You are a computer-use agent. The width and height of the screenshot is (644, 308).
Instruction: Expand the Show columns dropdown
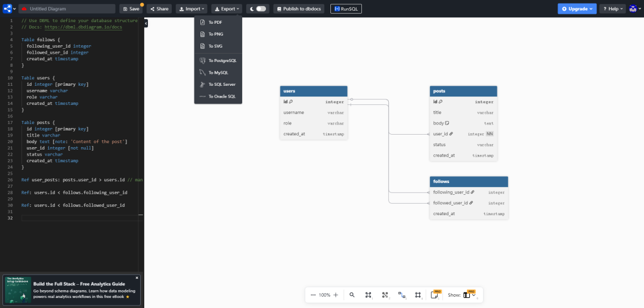click(469, 295)
